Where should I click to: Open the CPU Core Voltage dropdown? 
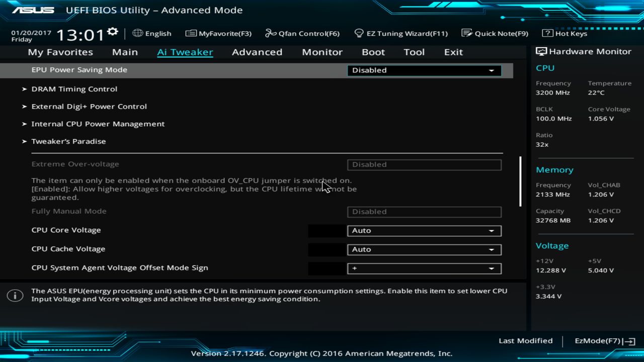point(424,230)
